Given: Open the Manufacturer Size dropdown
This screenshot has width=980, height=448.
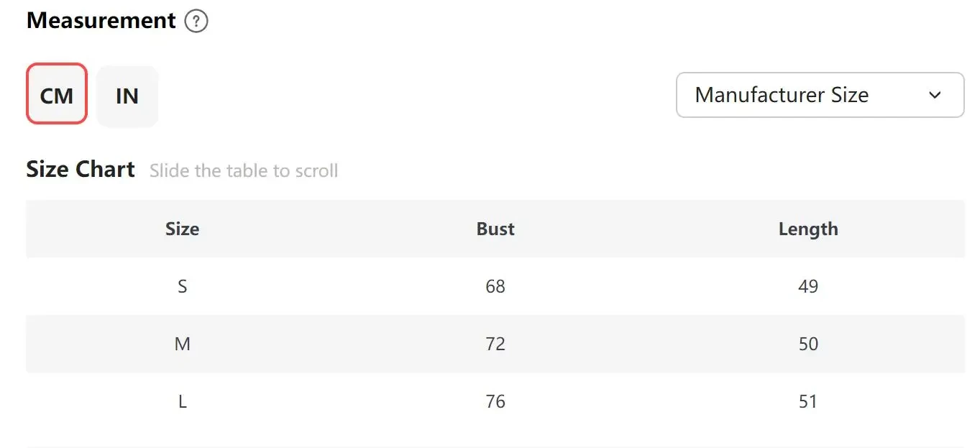Looking at the screenshot, I should [820, 95].
